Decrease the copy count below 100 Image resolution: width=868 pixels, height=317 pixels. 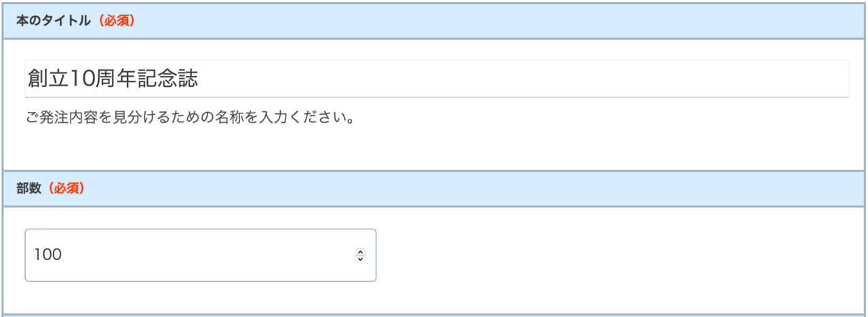[360, 259]
